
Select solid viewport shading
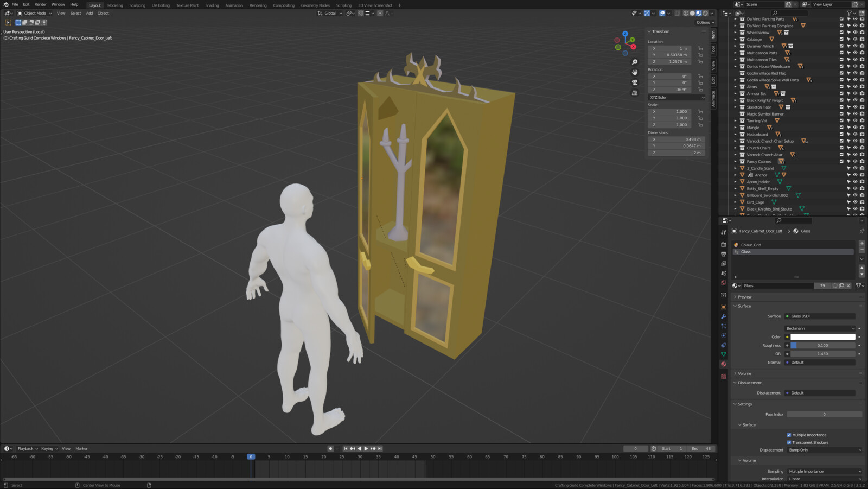692,13
